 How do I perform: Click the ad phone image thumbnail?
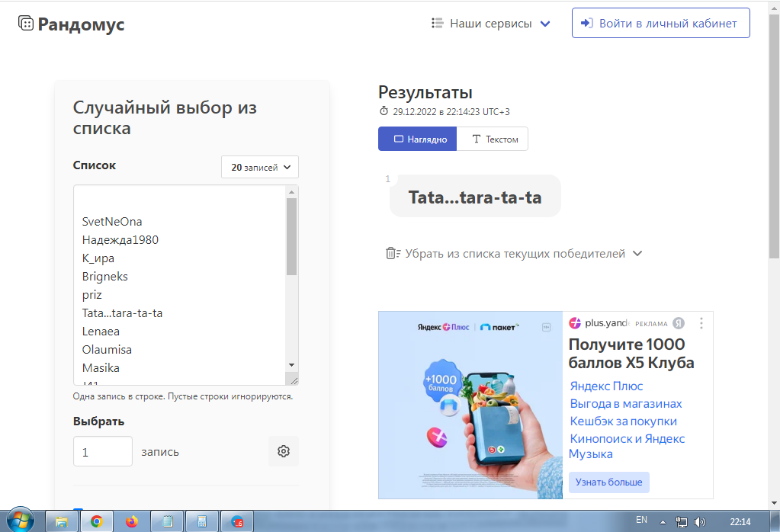pos(470,405)
